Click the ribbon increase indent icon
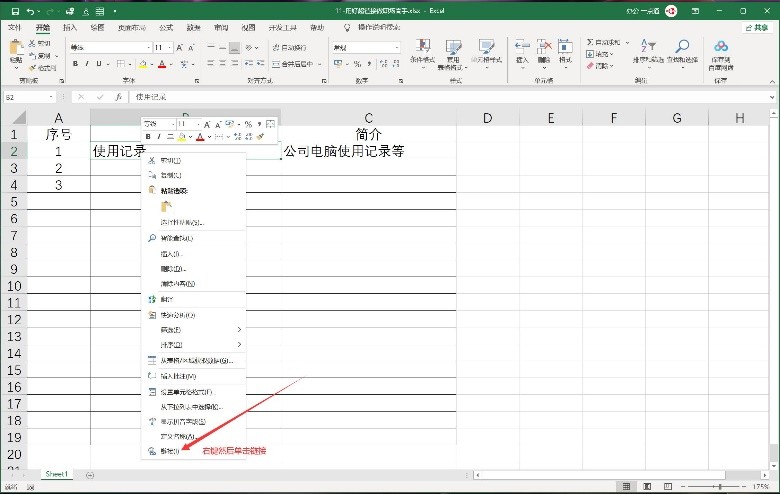Viewport: 780px width, 494px height. click(x=261, y=64)
